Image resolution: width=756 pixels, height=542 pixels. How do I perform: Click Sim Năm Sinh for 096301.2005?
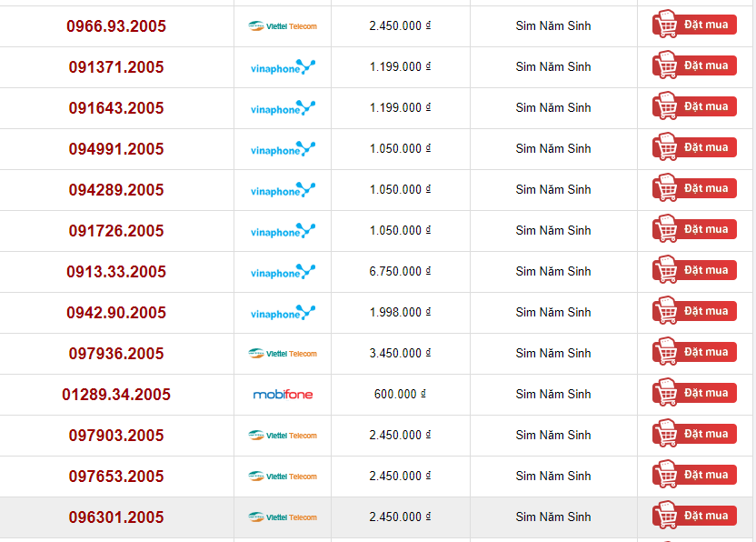point(553,517)
